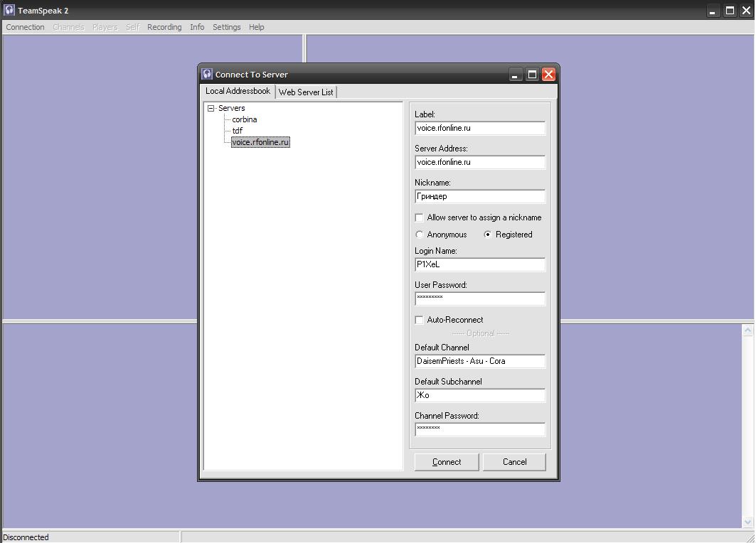Screen dimensions: 756x543
Task: Focus the Server Address field
Action: tap(480, 162)
